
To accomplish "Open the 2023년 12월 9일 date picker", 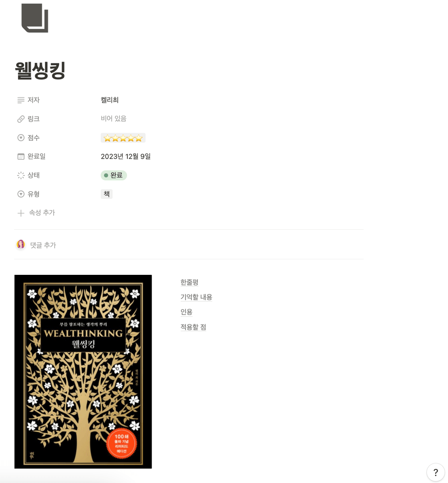I will point(126,156).
